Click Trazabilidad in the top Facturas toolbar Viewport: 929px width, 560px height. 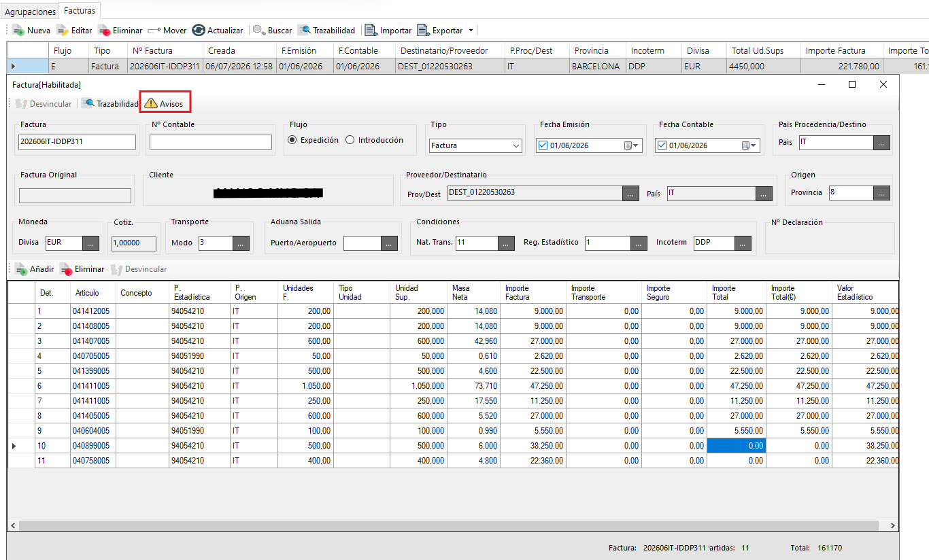(x=326, y=31)
